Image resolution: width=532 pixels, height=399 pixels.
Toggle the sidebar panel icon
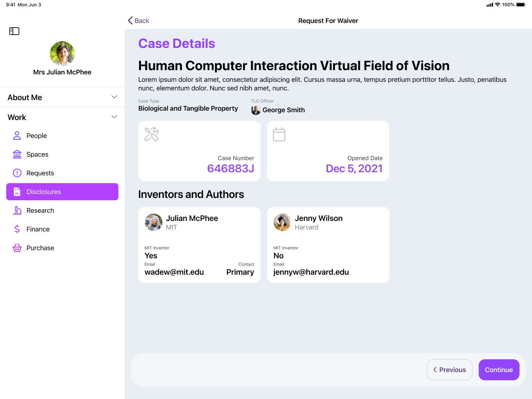click(x=14, y=31)
